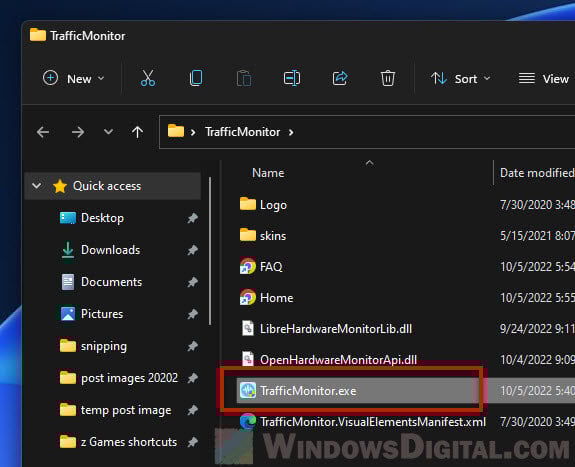Image resolution: width=575 pixels, height=467 pixels.
Task: Click the 10/4/2022 date of OpenHardwareMonitorApi.dll
Action: (537, 360)
